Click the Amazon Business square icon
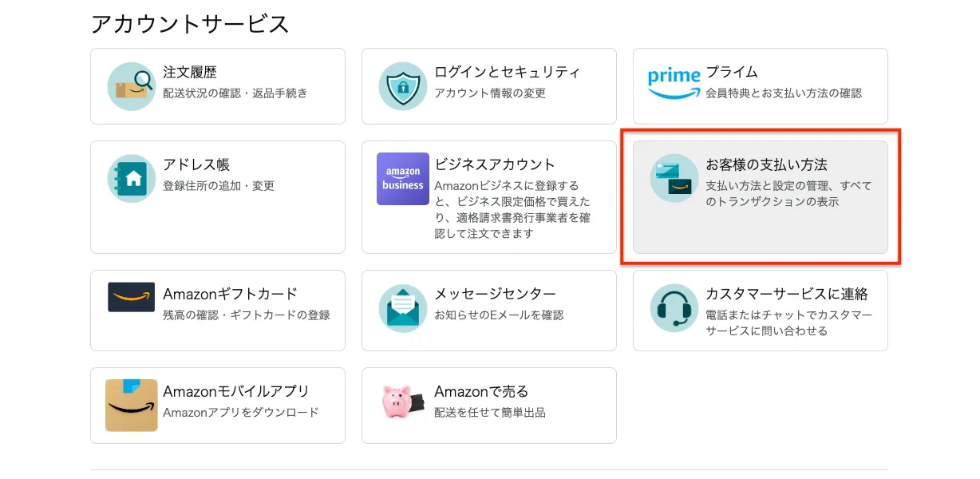980x479 pixels. coord(402,179)
